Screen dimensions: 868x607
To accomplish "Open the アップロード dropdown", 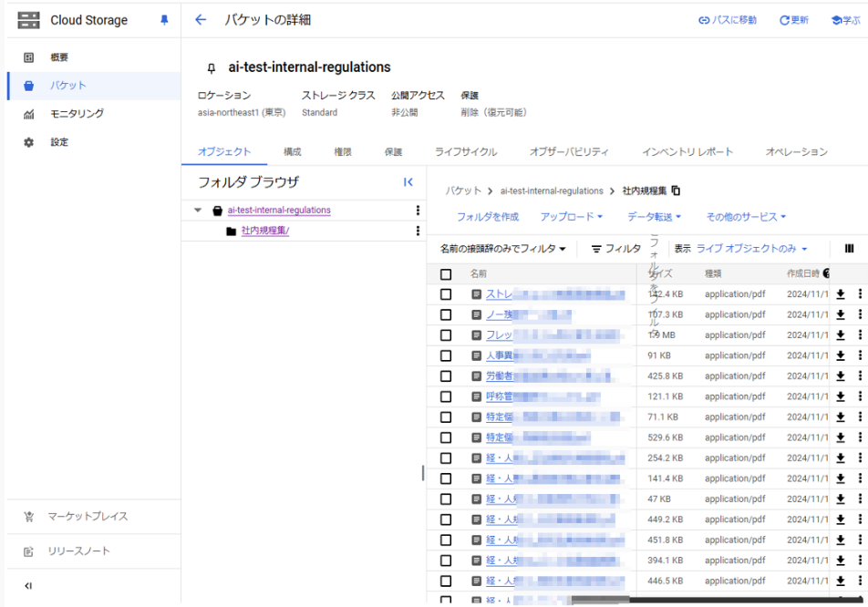I will tap(572, 217).
